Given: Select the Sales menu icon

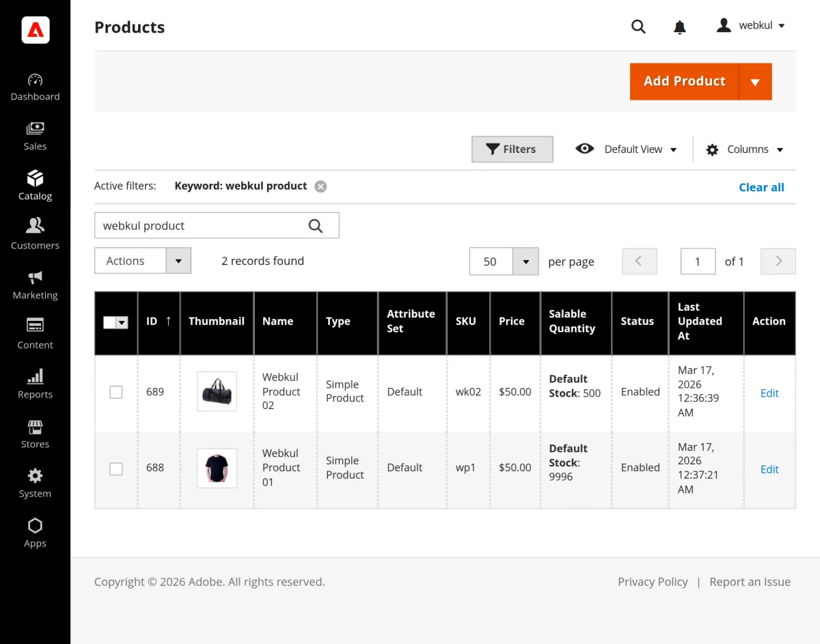Looking at the screenshot, I should click(35, 135).
